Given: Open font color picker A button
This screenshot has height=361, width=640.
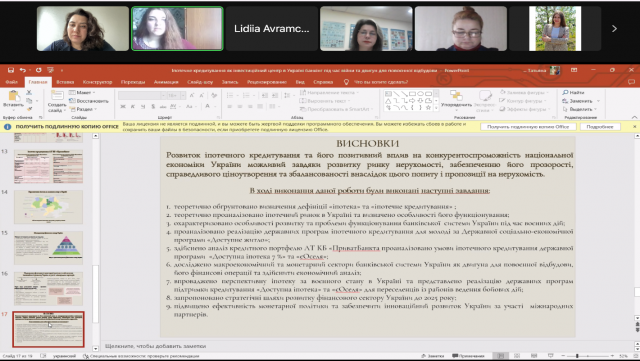Looking at the screenshot, I should coord(207,107).
